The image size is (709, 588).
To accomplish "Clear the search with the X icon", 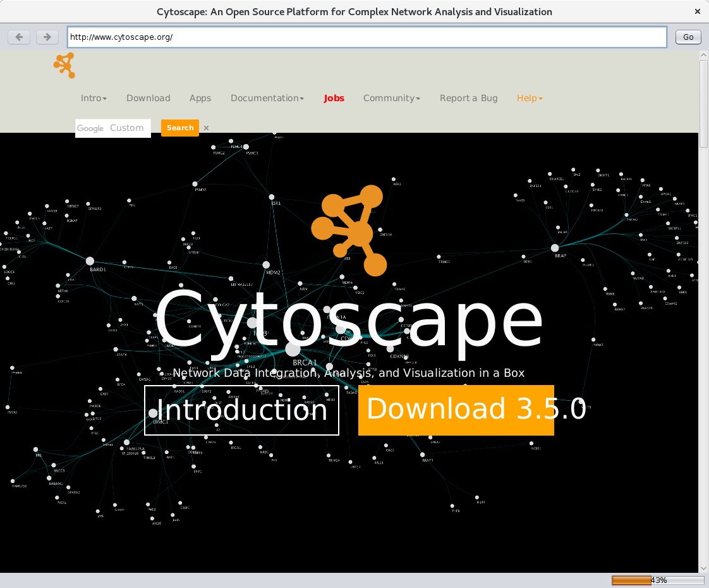I will [x=206, y=128].
